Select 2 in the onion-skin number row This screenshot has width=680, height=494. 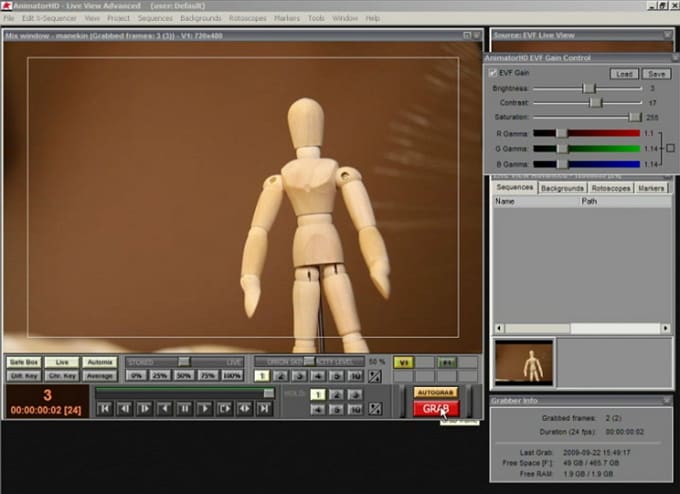point(281,376)
